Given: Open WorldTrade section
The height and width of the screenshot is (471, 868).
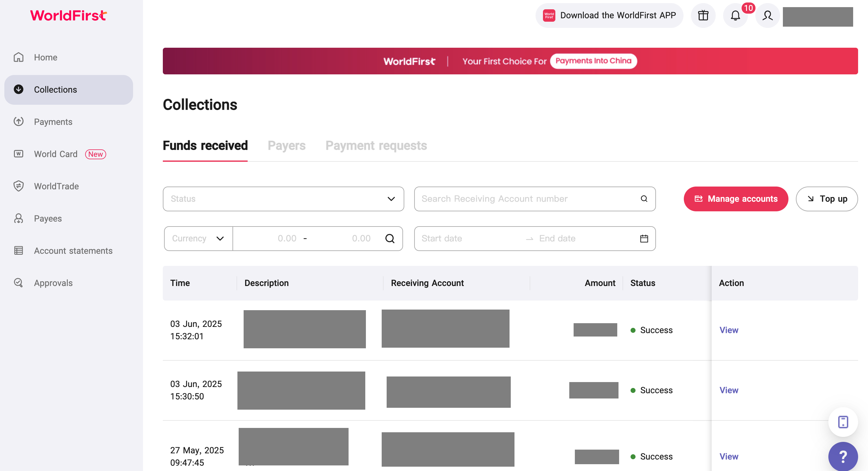Looking at the screenshot, I should pos(68,186).
